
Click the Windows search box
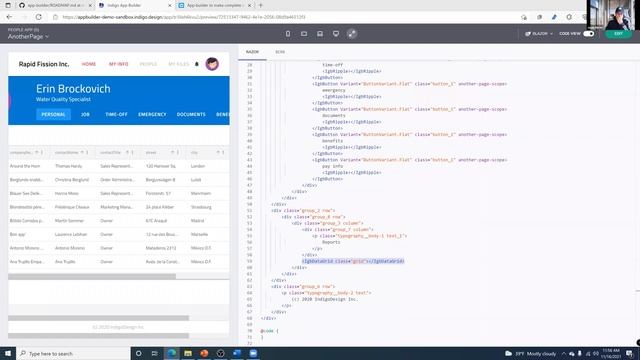[73, 353]
